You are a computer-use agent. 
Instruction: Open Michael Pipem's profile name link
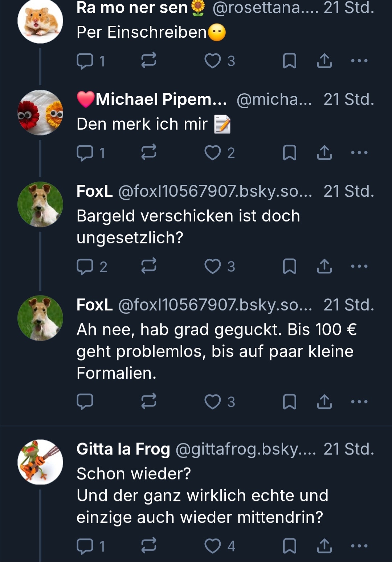tap(152, 99)
